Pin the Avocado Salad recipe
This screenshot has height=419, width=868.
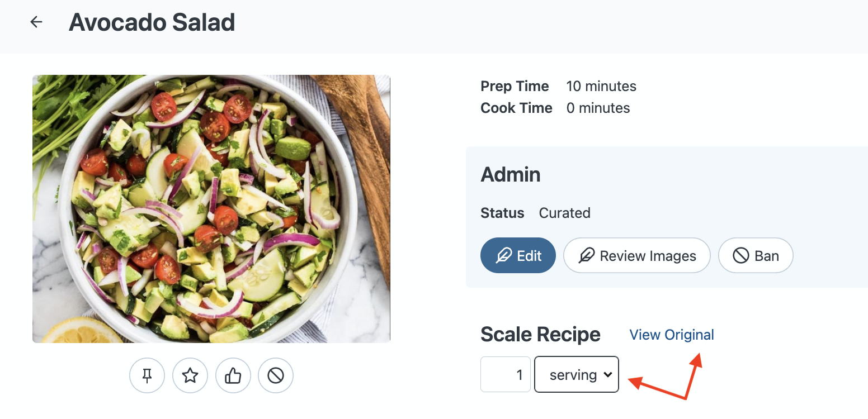coord(147,376)
